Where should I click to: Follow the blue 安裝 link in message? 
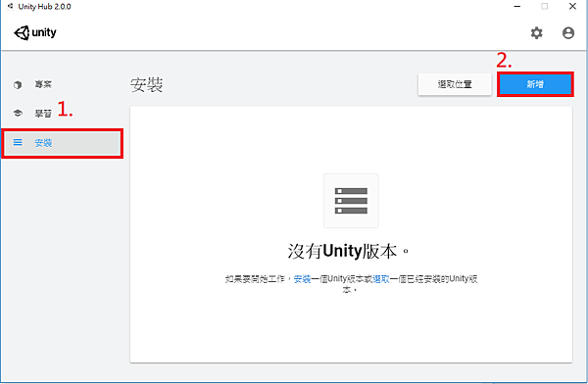[x=302, y=279]
